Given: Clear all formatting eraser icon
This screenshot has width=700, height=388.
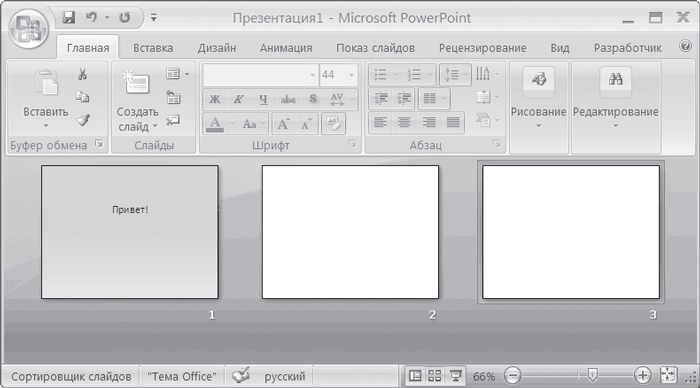Looking at the screenshot, I should 333,123.
